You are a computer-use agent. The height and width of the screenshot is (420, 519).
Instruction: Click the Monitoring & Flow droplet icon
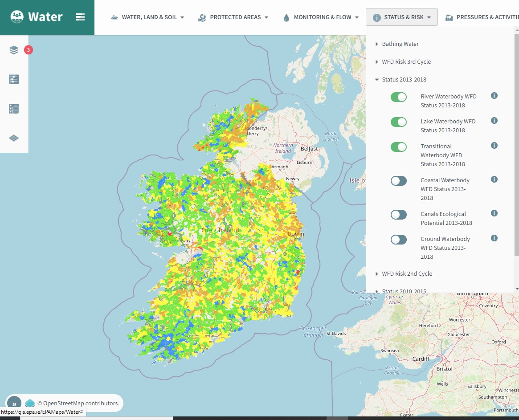click(x=286, y=17)
